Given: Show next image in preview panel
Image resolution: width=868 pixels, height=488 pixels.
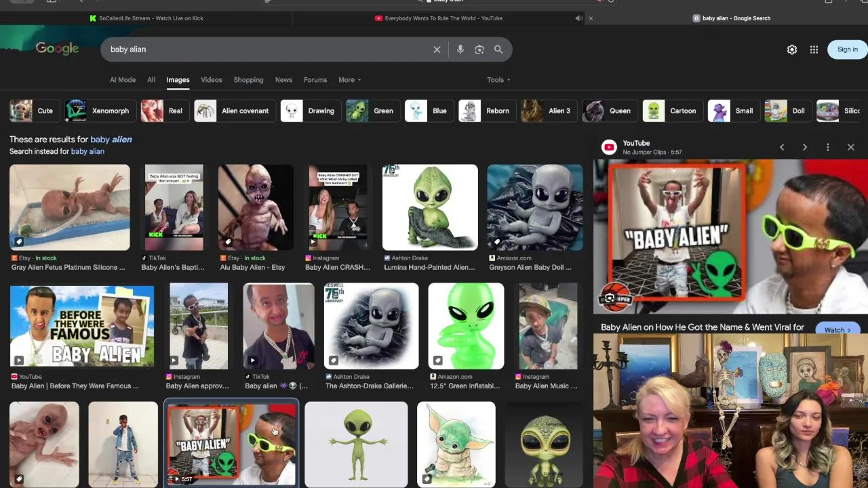Looking at the screenshot, I should pos(805,147).
